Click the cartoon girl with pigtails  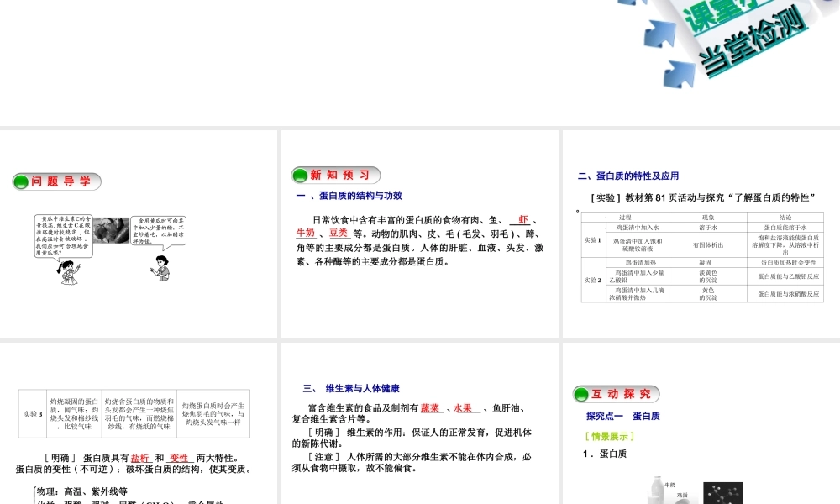coord(68,272)
